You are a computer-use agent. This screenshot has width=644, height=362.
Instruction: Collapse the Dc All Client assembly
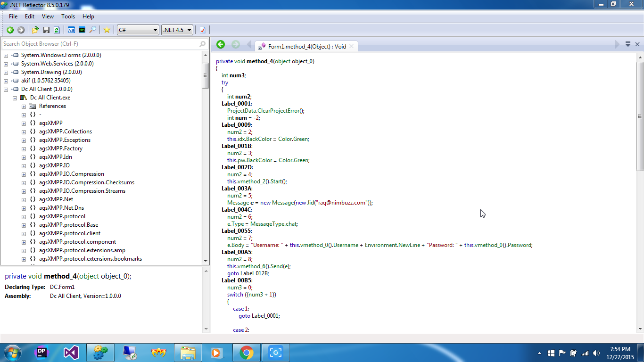click(x=6, y=89)
